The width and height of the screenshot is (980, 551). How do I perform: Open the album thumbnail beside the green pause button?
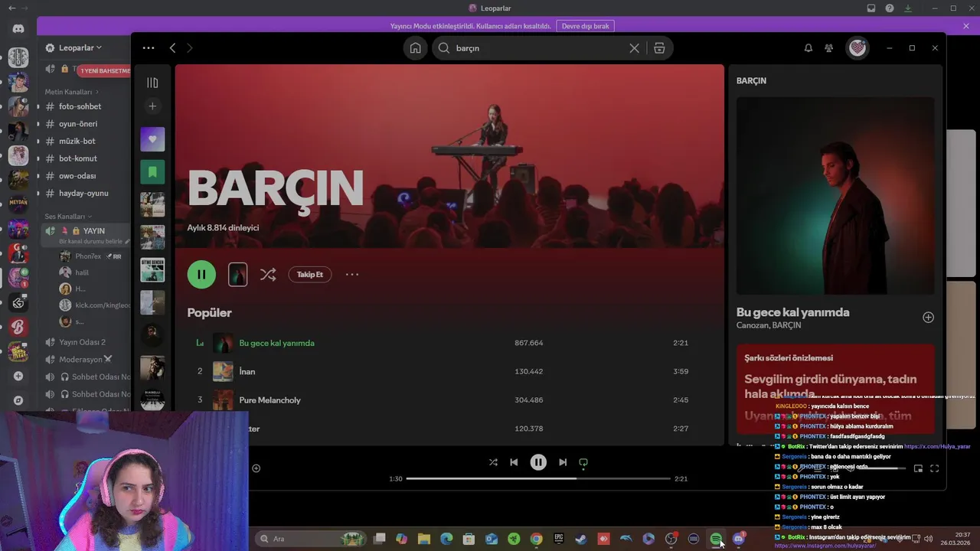(237, 274)
